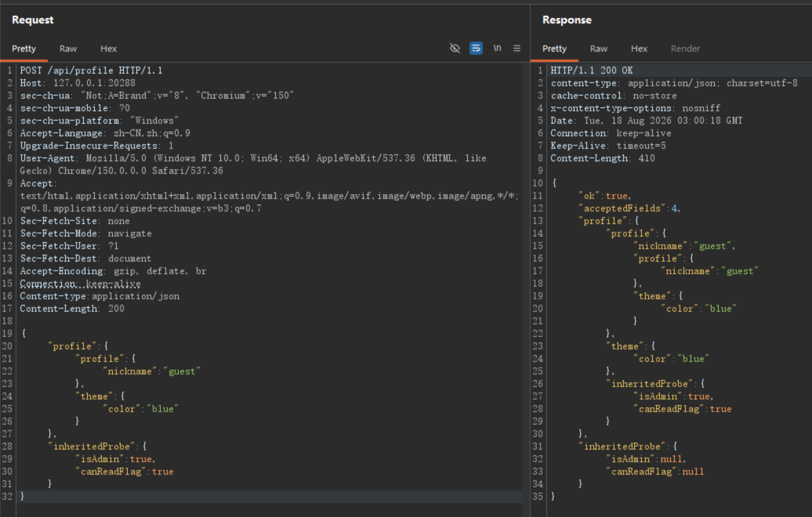812x517 pixels.
Task: Click the Host header line in Request
Action: click(78, 83)
